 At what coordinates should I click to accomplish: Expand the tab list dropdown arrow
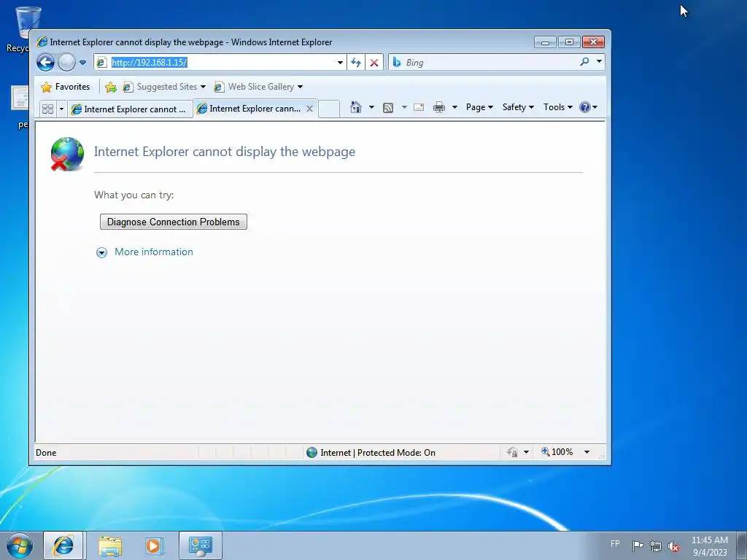pos(61,109)
